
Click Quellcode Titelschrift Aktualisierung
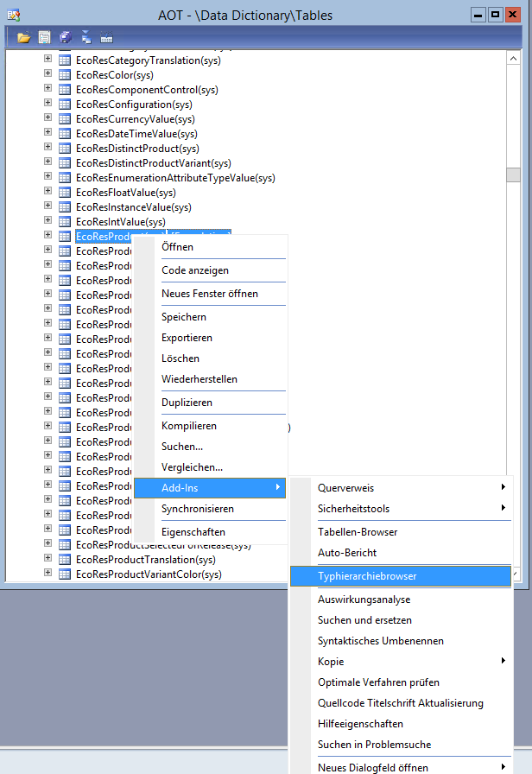pyautogui.click(x=401, y=703)
